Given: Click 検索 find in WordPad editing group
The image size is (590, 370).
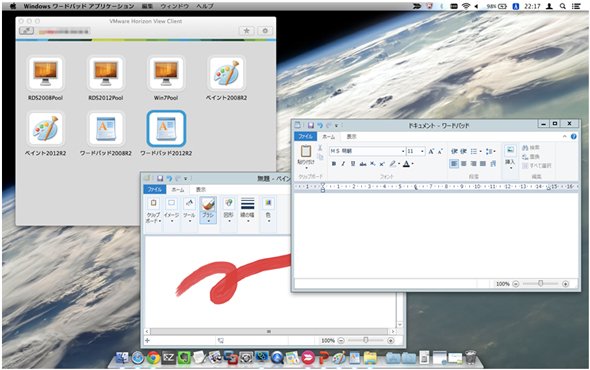Looking at the screenshot, I should [x=531, y=148].
